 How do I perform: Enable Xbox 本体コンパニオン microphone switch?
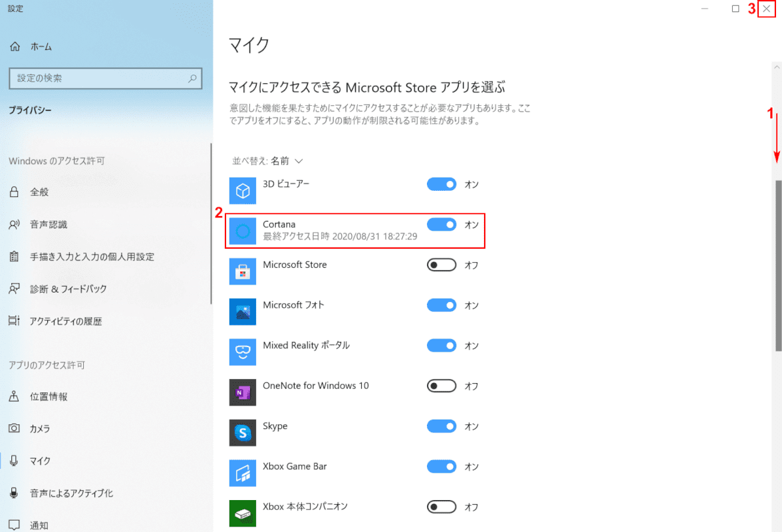click(442, 507)
